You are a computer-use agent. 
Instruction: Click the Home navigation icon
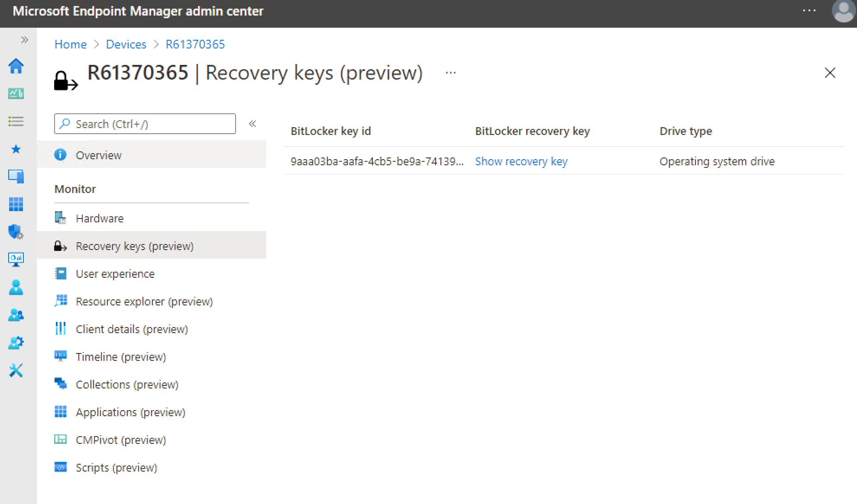[15, 65]
